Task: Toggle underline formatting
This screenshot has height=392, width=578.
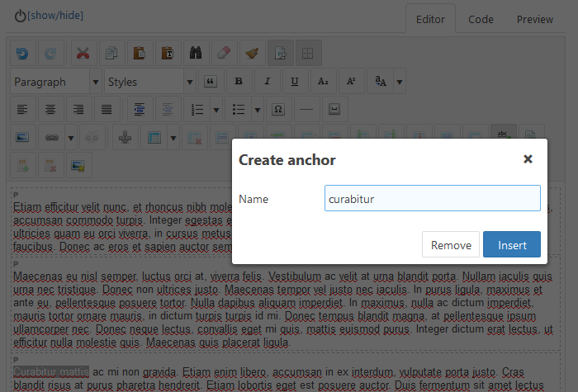Action: [x=295, y=82]
